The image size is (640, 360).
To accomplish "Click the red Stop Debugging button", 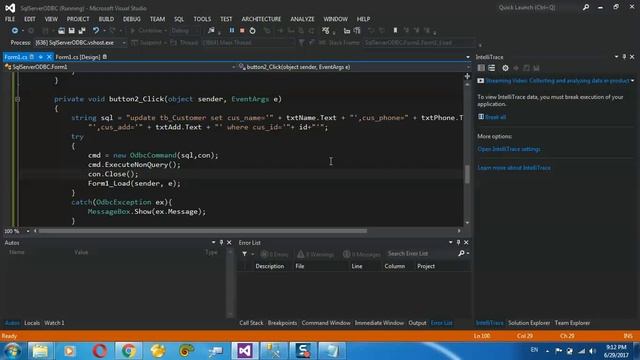I will click(242, 31).
